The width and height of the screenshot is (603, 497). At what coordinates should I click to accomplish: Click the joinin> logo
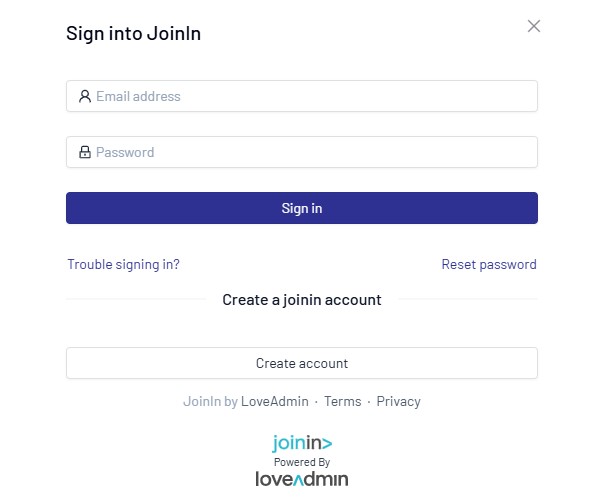pyautogui.click(x=302, y=443)
